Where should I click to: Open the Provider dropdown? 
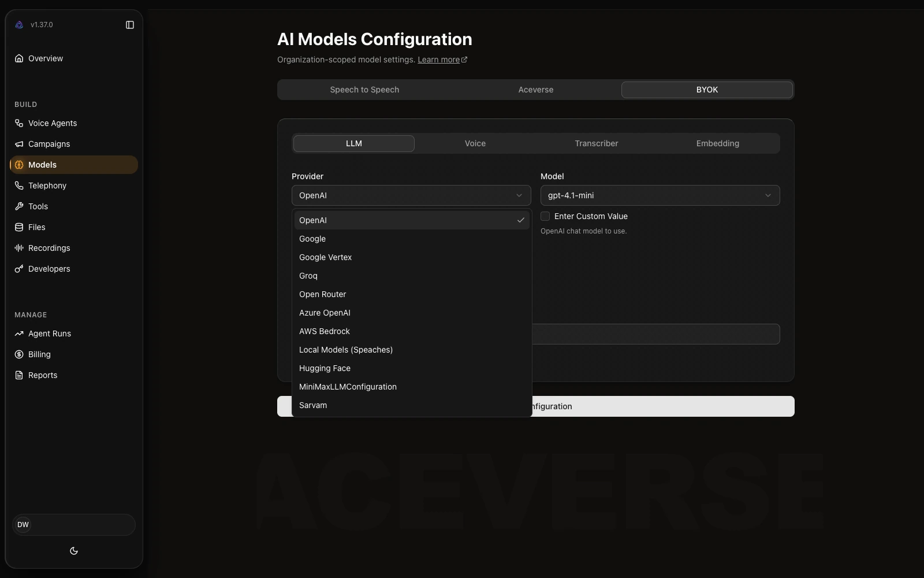coord(411,195)
